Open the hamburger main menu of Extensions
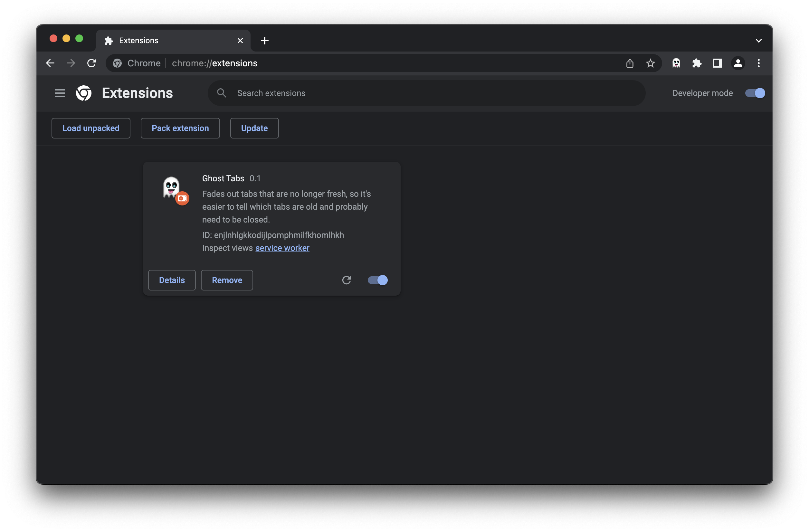The height and width of the screenshot is (532, 809). [60, 93]
